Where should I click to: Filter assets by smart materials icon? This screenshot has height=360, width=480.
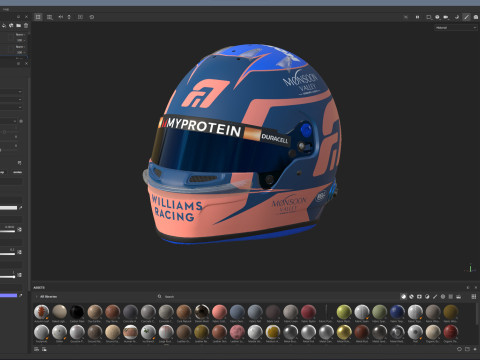click(411, 296)
